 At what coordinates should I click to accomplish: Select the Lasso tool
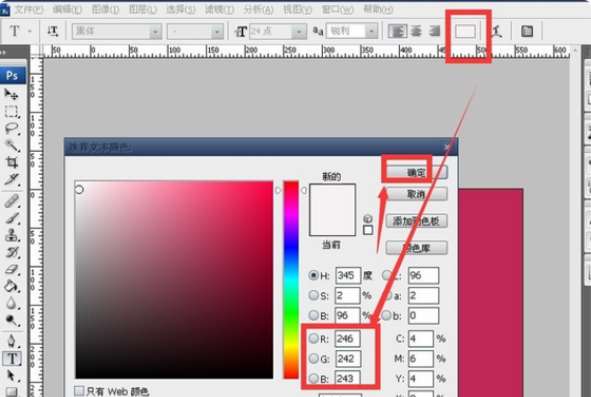(x=11, y=129)
